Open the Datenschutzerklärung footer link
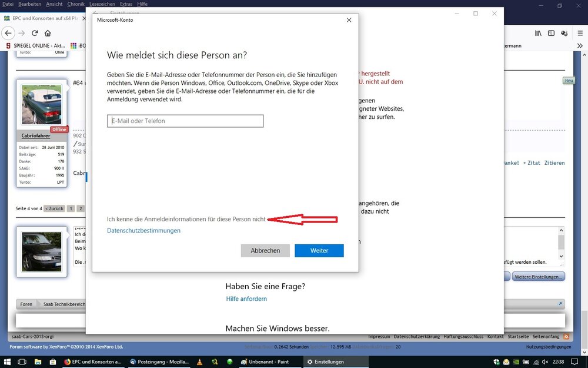The width and height of the screenshot is (588, 368). pos(417,337)
